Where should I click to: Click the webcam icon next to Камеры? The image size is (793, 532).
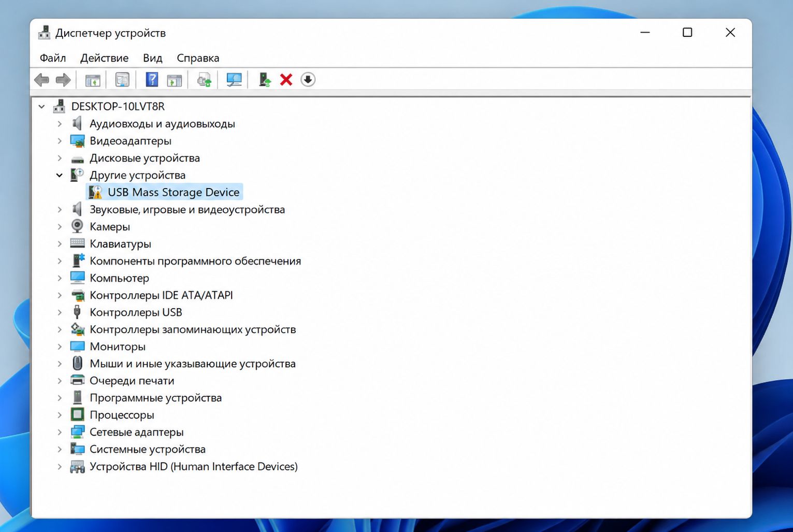[77, 226]
